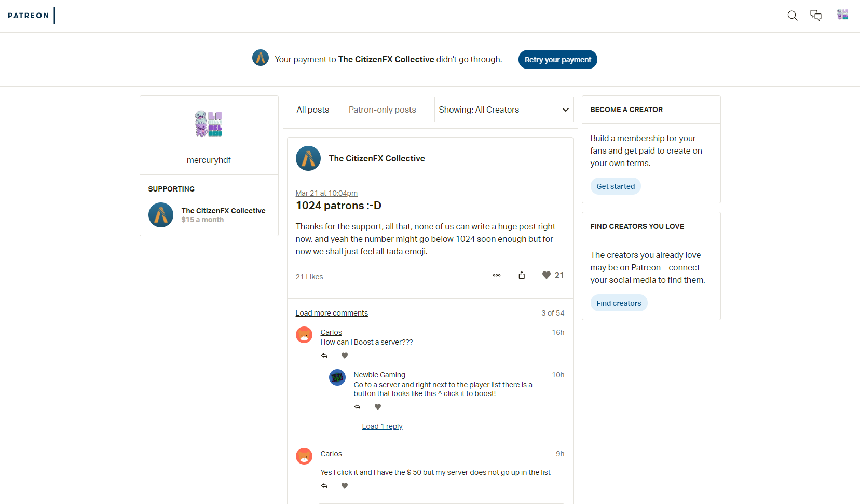
Task: Switch to the Patron-only posts tab
Action: coord(383,110)
